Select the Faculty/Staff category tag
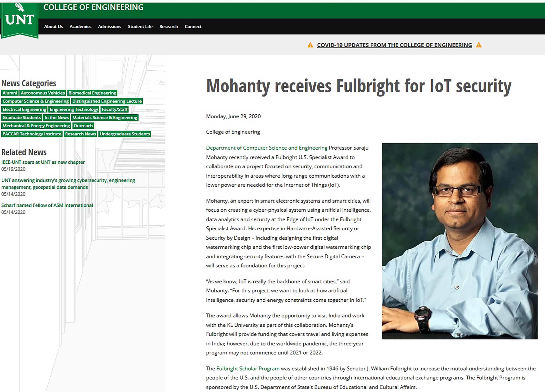Viewport: 545px width, 392px height. tap(115, 109)
